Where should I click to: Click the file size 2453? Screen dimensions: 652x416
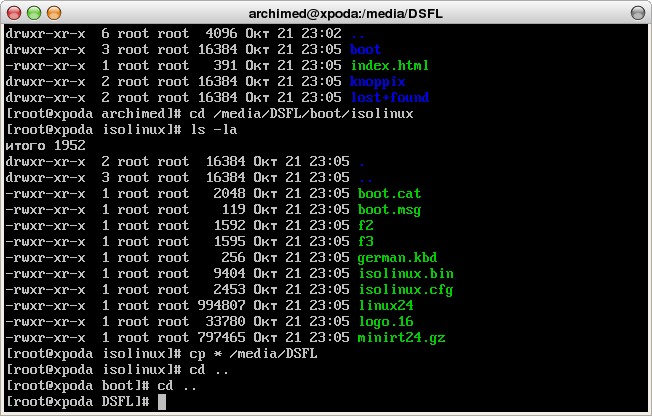click(230, 290)
